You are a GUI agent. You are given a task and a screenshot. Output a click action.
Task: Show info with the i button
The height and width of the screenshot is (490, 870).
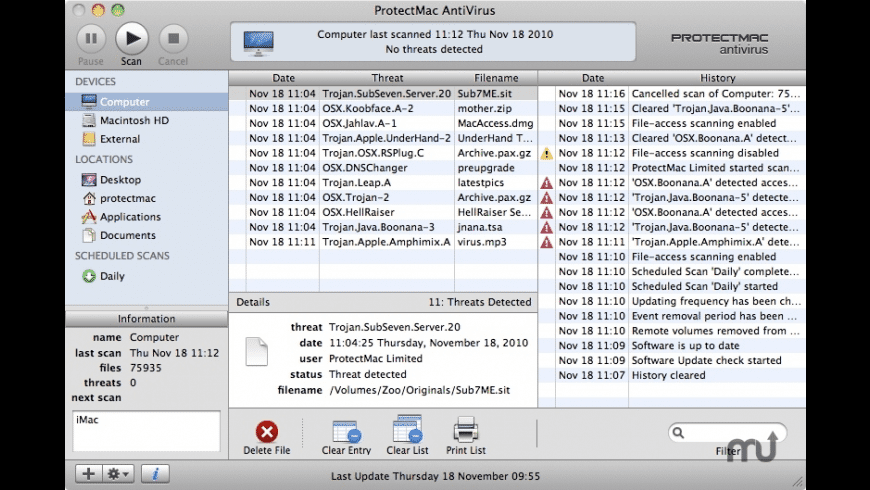pos(155,473)
